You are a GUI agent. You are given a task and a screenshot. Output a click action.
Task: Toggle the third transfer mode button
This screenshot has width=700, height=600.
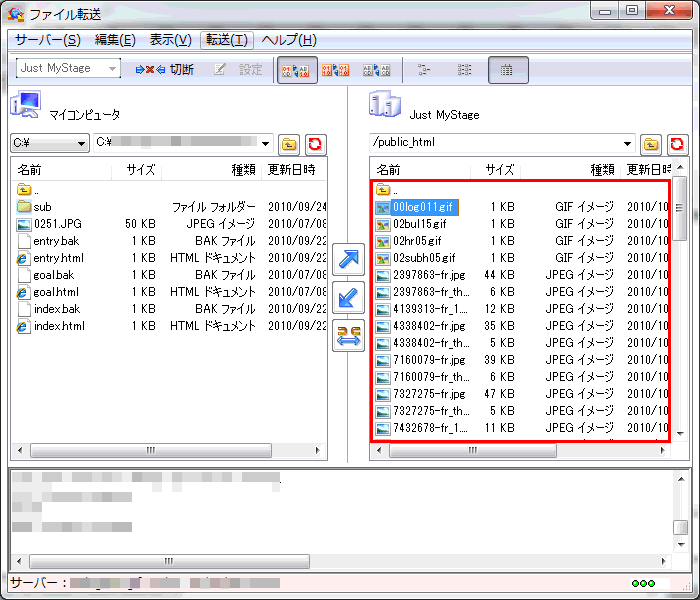coord(376,70)
